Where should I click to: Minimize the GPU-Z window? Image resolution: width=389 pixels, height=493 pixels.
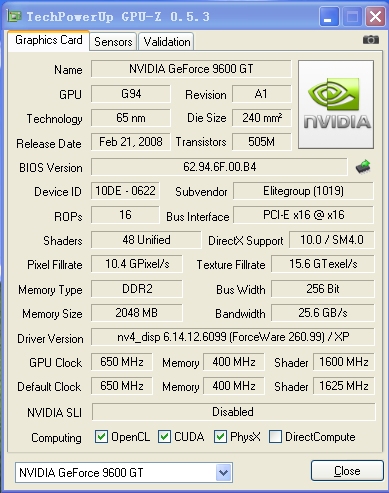329,16
